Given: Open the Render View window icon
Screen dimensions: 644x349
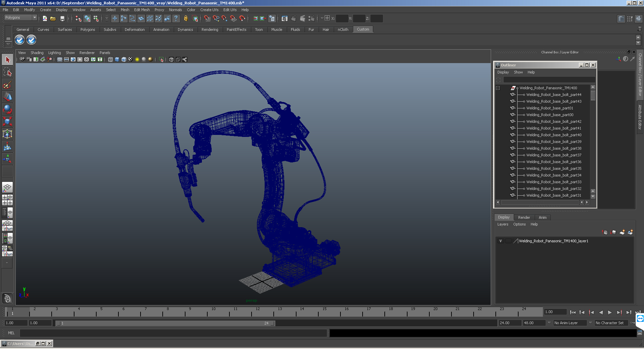Looking at the screenshot, I should [x=284, y=18].
